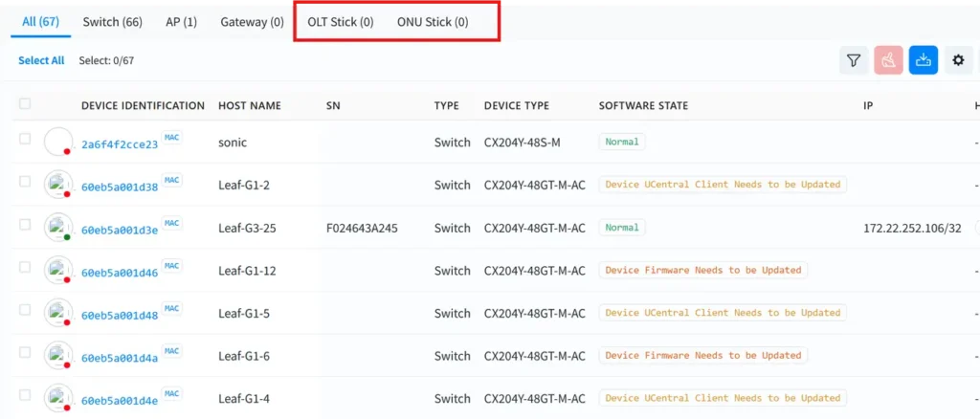This screenshot has width=980, height=419.
Task: Click the IP column header
Action: 868,105
